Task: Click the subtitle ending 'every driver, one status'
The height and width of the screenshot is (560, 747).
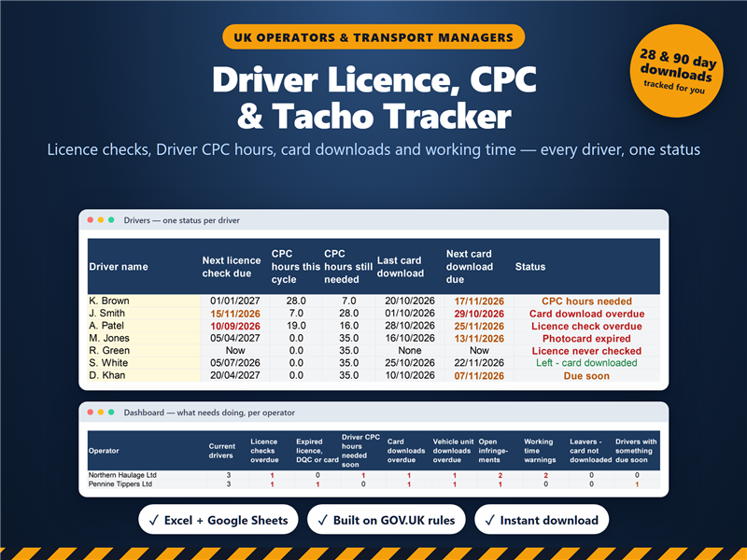Action: [x=373, y=149]
